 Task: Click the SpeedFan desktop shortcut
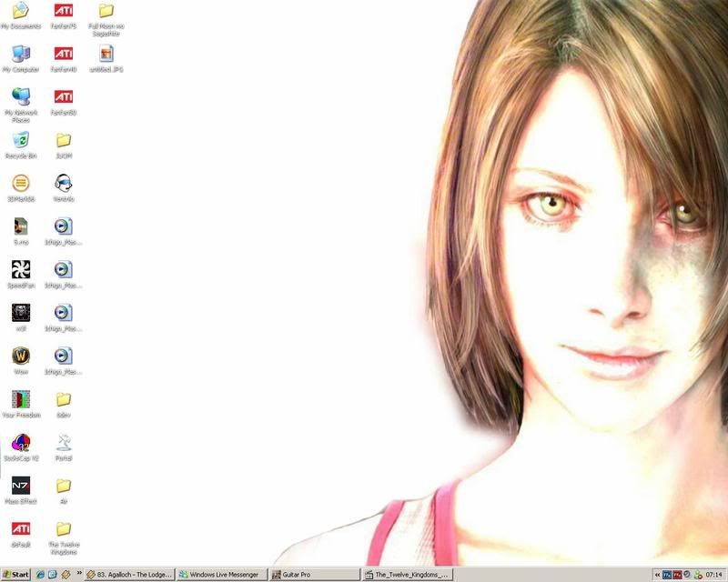point(20,269)
